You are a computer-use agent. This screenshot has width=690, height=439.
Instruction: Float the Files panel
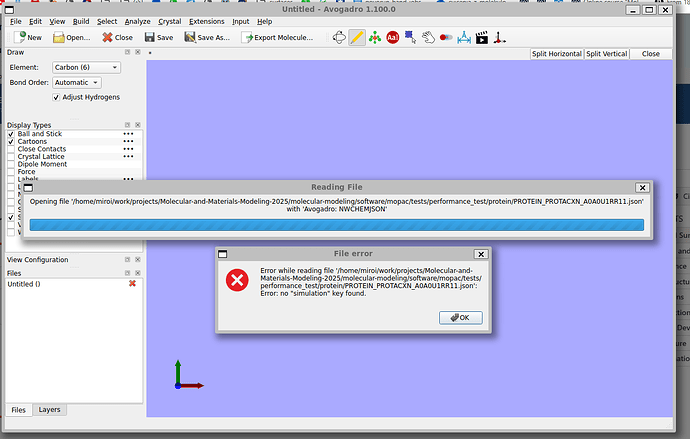point(127,273)
